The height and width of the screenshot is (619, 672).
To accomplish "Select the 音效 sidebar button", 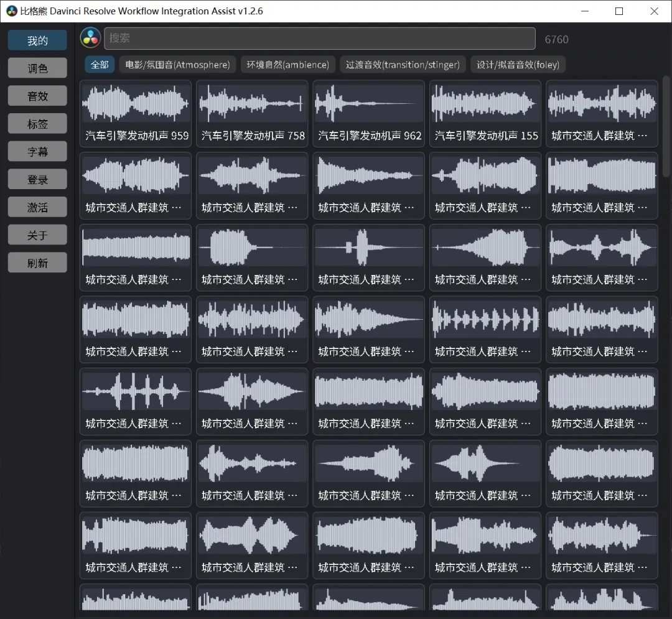I will [x=37, y=96].
